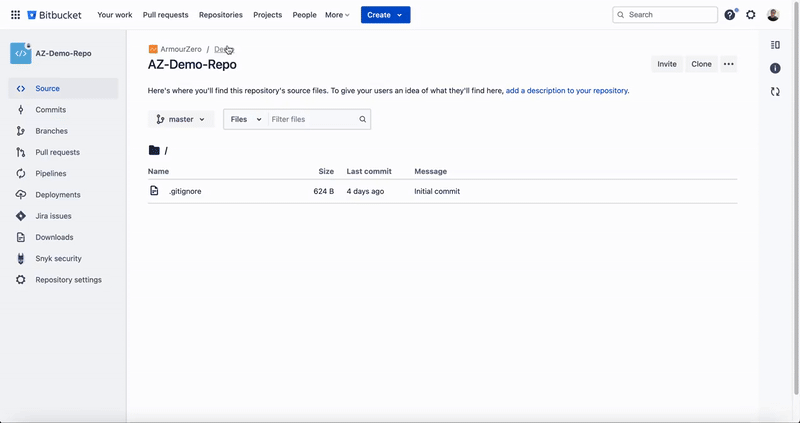The width and height of the screenshot is (800, 423).
Task: Click the sync arrows icon on right rail
Action: click(x=775, y=92)
